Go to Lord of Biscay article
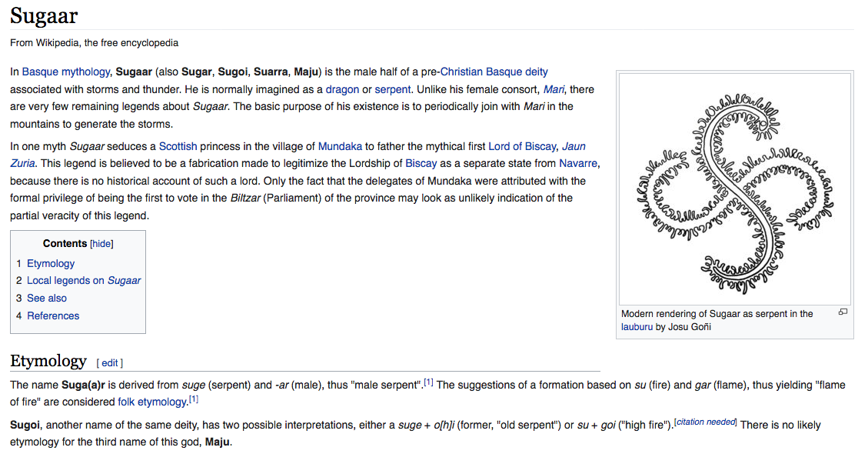This screenshot has height=454, width=868. (520, 146)
